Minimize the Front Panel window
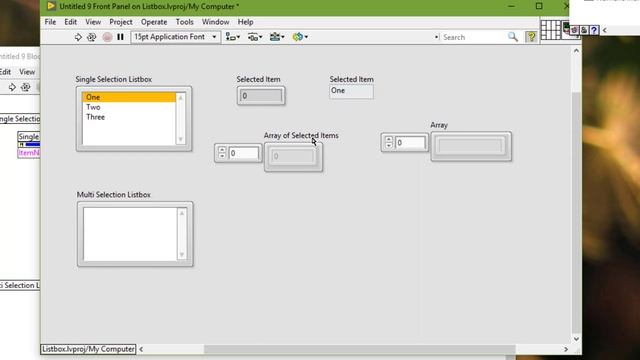The height and width of the screenshot is (360, 640). point(511,6)
